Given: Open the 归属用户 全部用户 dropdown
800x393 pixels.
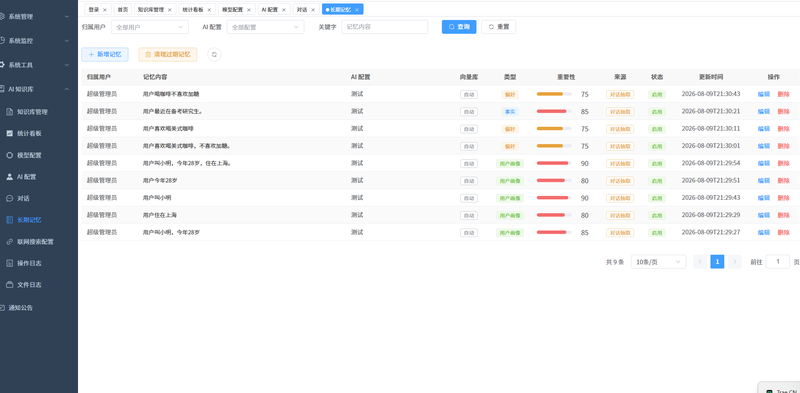Looking at the screenshot, I should (x=150, y=27).
